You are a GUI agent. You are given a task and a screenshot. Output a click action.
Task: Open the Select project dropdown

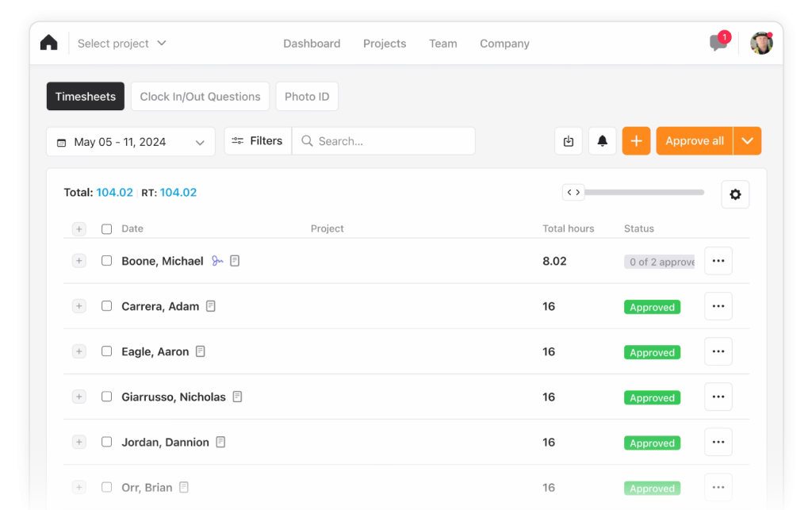click(x=121, y=44)
